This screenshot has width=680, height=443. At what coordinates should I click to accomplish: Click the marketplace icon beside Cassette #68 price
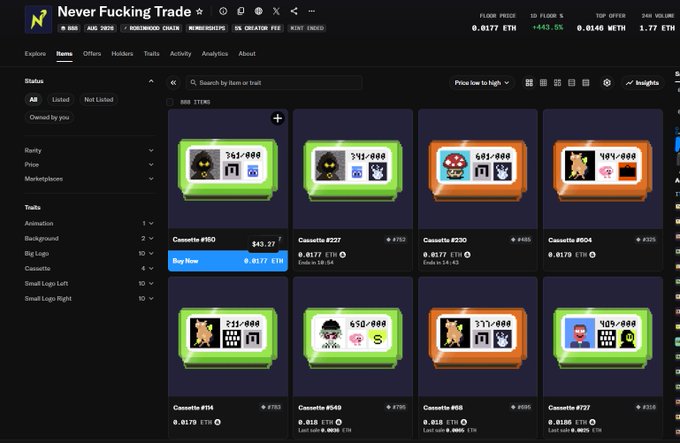[464, 422]
